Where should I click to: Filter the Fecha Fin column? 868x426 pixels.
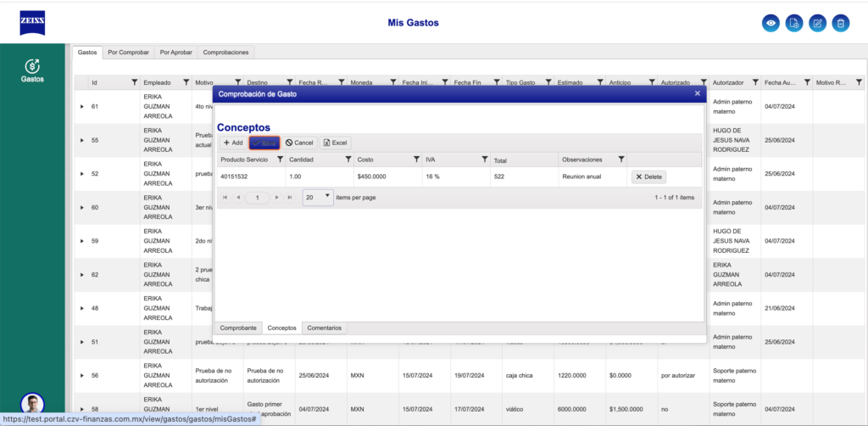(497, 82)
